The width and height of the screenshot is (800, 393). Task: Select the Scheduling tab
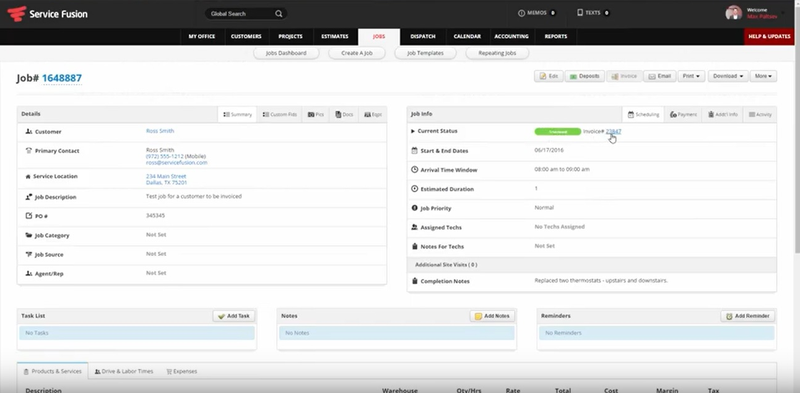pyautogui.click(x=643, y=114)
